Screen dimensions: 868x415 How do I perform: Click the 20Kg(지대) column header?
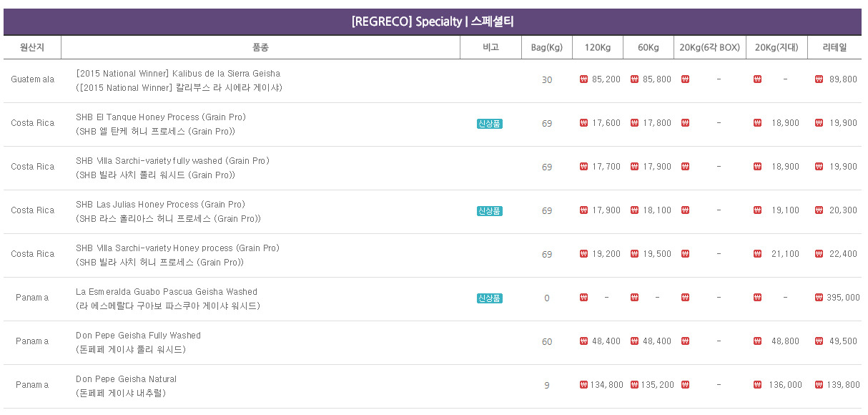[776, 47]
